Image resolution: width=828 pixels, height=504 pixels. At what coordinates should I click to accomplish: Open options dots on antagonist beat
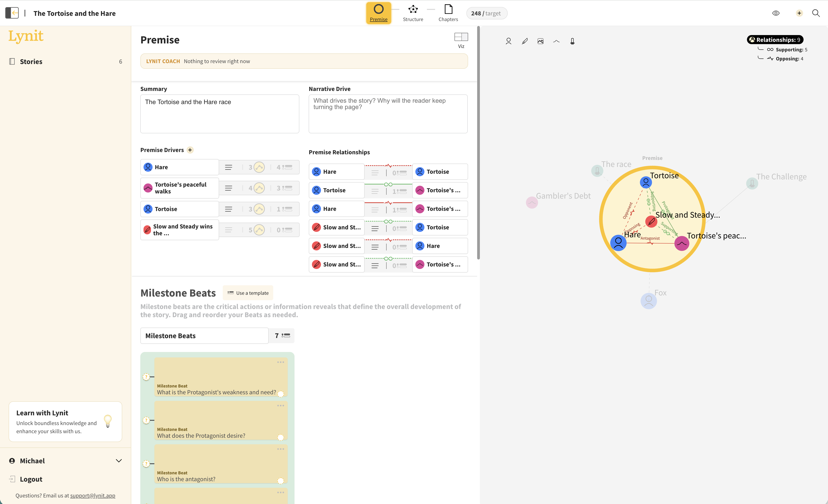tap(281, 449)
